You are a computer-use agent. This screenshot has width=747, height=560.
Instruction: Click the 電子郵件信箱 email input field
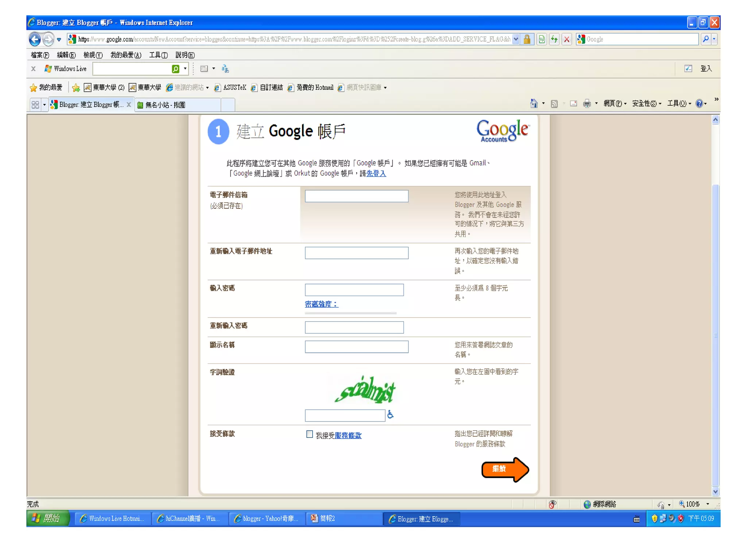tap(356, 196)
